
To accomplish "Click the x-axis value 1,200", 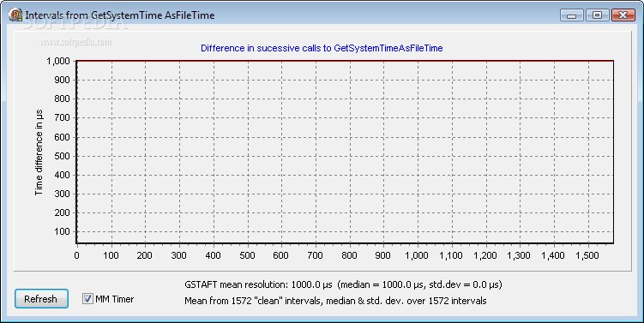I will point(485,255).
